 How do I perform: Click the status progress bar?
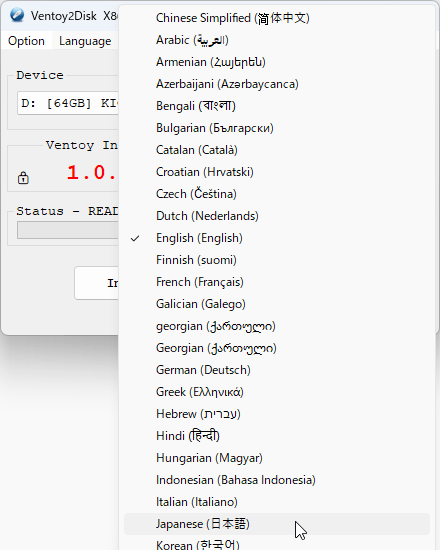(68, 230)
